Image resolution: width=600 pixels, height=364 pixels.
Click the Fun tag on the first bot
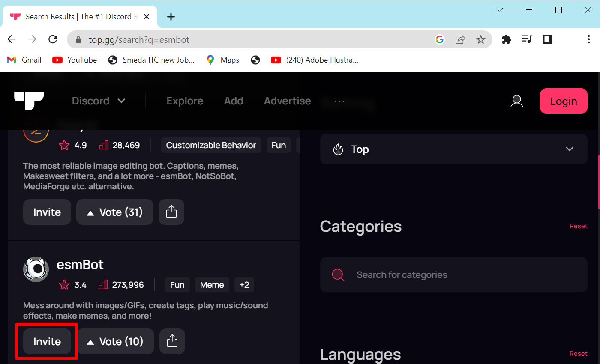click(279, 145)
